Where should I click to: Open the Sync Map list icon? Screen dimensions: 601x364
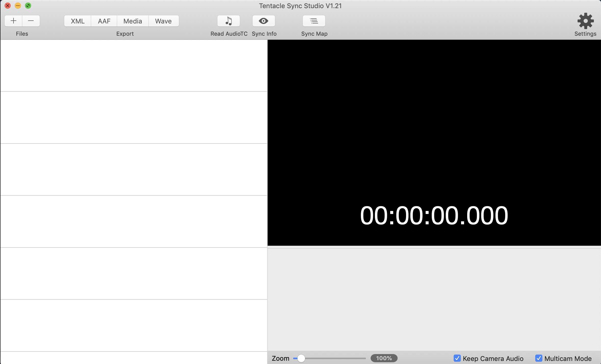click(314, 21)
